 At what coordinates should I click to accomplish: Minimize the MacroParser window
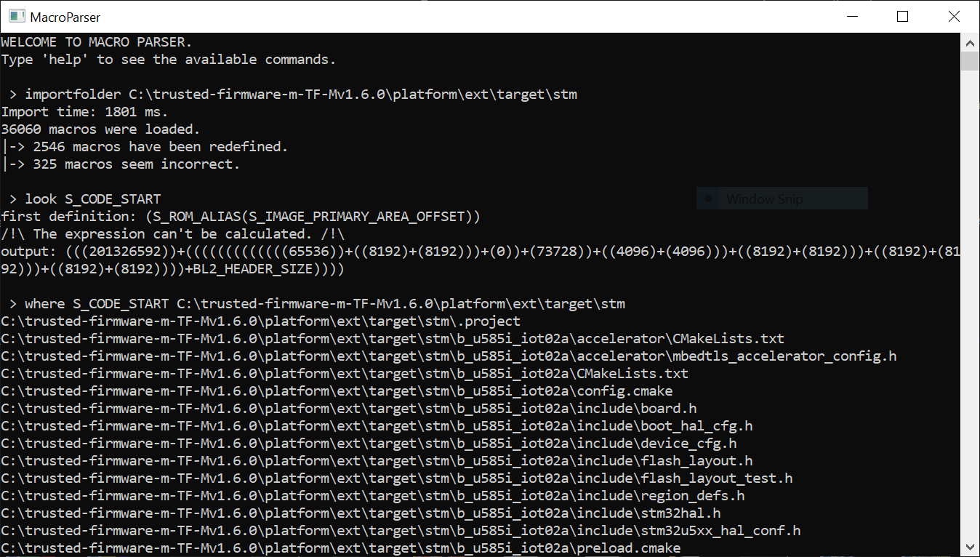[x=851, y=16]
